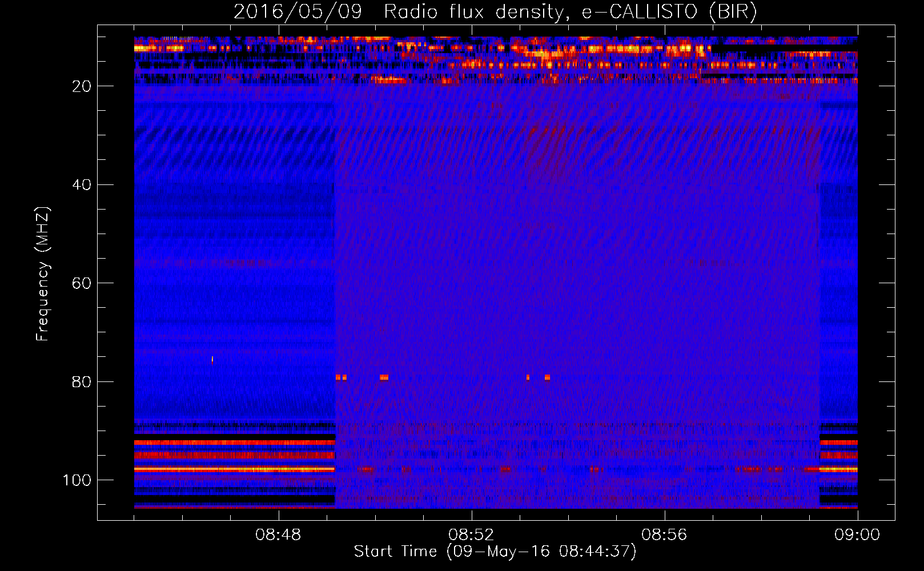Click the Start Time axis label

495,552
